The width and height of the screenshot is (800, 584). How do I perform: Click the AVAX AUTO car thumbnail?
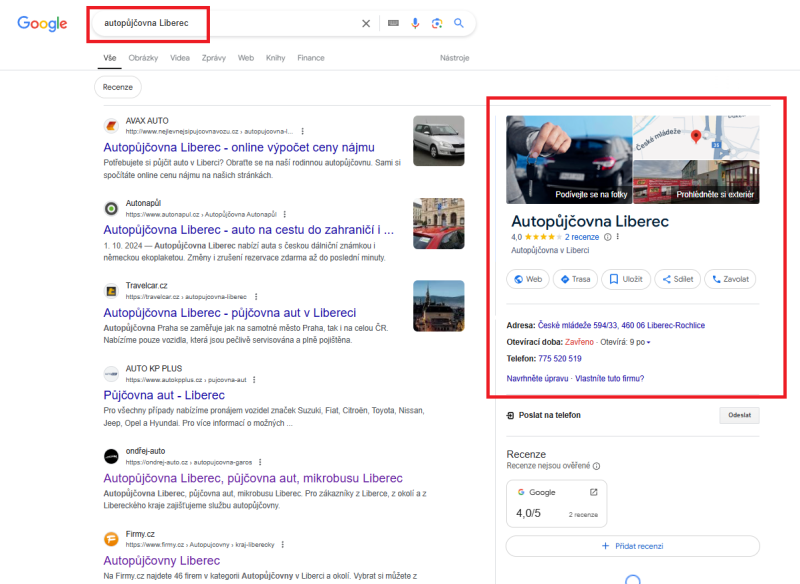click(x=439, y=141)
